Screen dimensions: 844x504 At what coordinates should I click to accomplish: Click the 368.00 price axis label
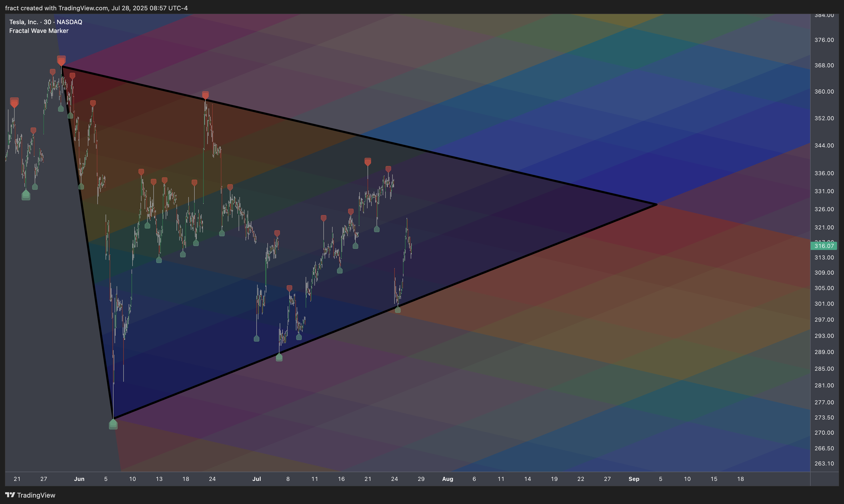pos(824,65)
